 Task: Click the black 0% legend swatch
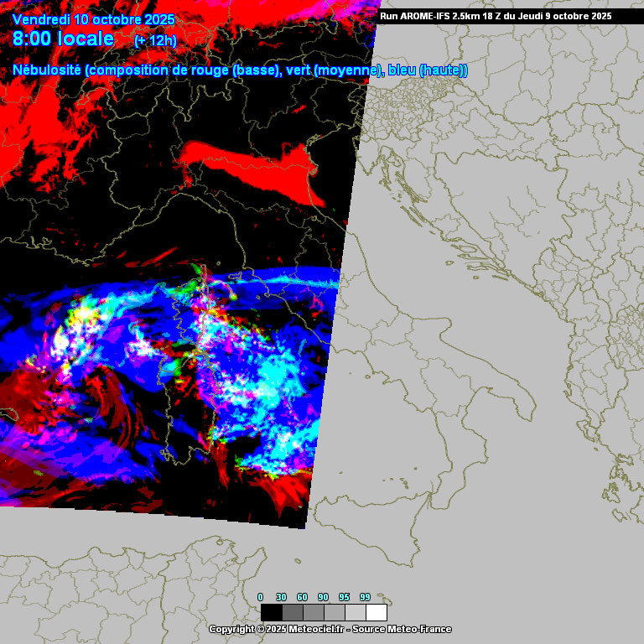tap(271, 612)
